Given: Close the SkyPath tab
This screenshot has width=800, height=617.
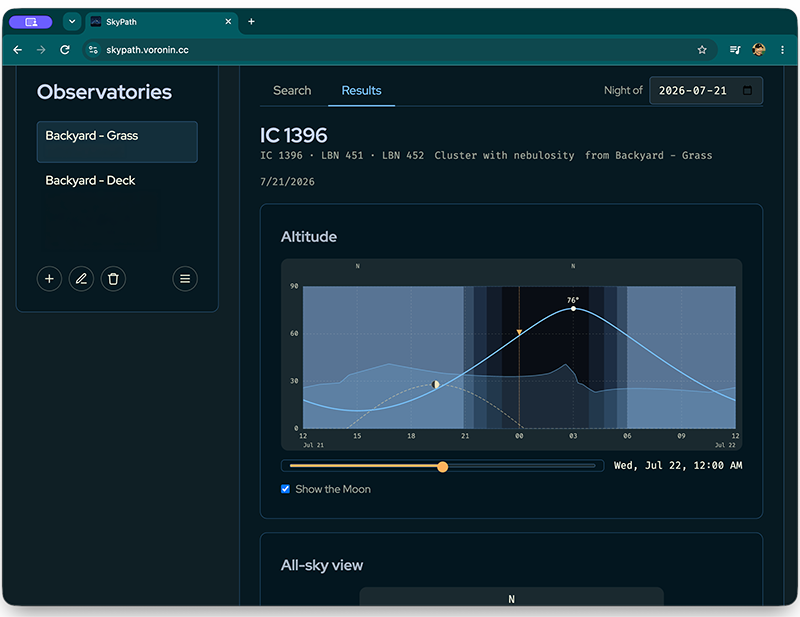Looking at the screenshot, I should (x=228, y=21).
